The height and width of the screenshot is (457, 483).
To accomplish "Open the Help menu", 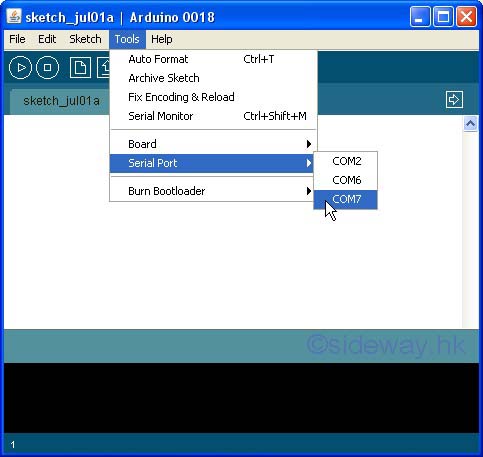I will pyautogui.click(x=162, y=39).
